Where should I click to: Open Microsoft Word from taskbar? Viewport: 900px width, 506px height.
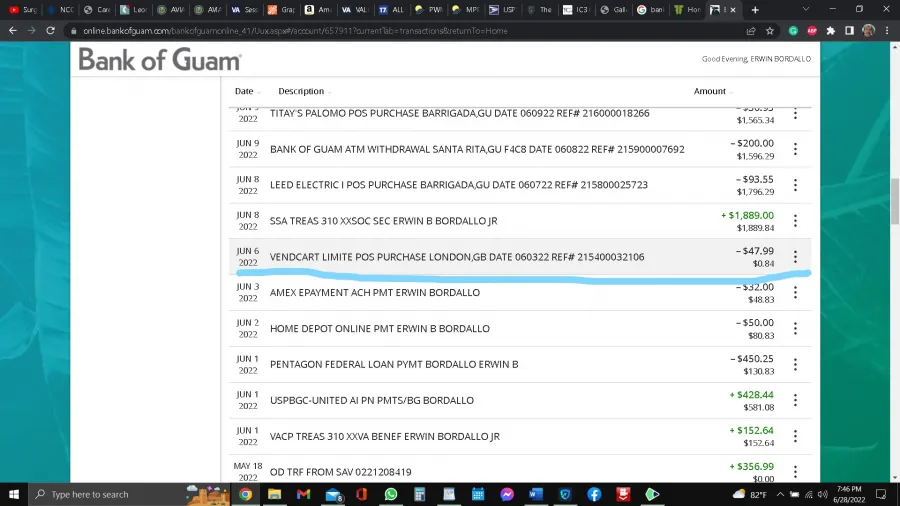pyautogui.click(x=536, y=494)
